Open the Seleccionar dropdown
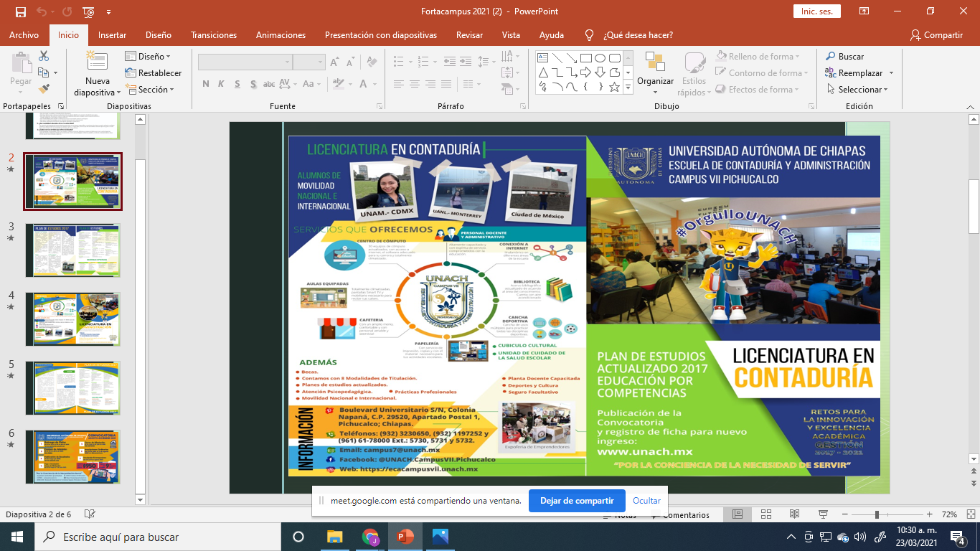Screen dimensions: 980x551 click(x=857, y=89)
